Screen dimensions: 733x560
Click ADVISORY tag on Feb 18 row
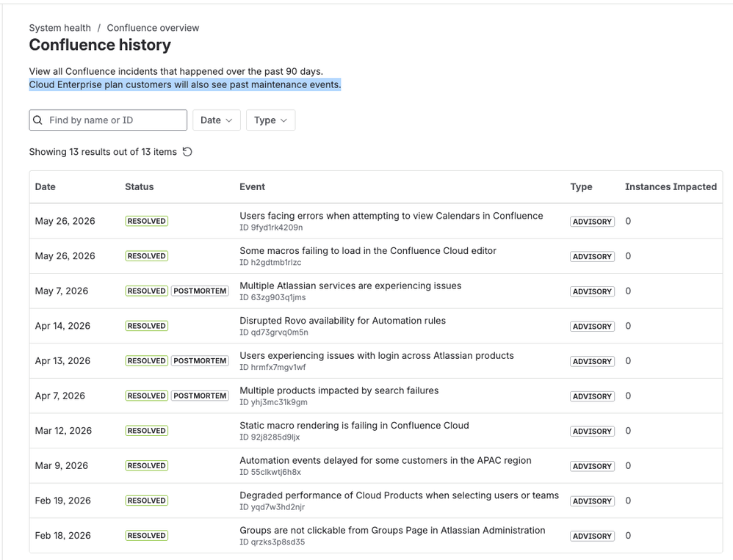pyautogui.click(x=592, y=537)
